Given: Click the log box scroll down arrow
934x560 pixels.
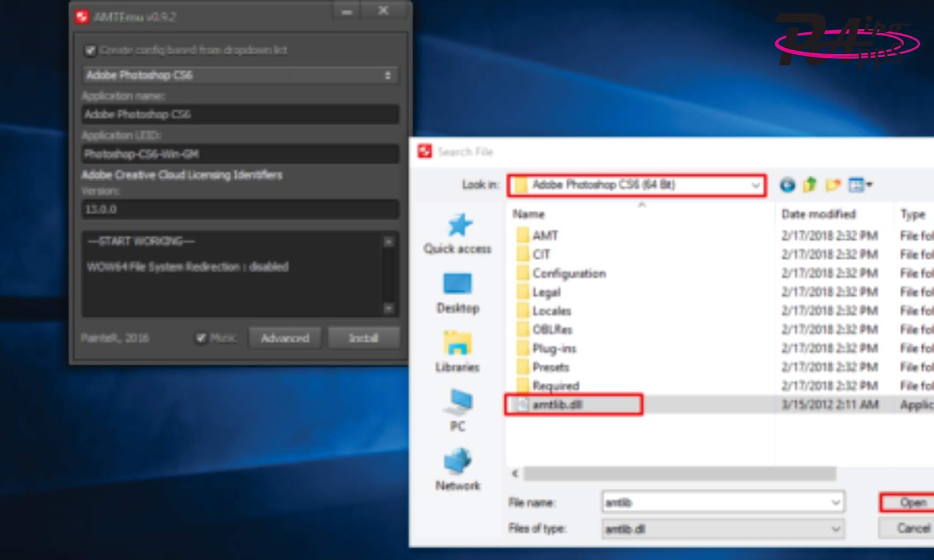Looking at the screenshot, I should [x=389, y=308].
